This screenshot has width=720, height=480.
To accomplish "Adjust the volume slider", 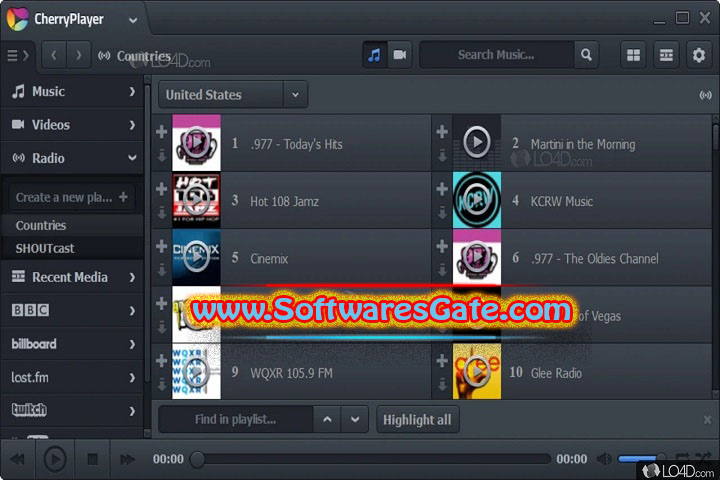I will (x=641, y=458).
